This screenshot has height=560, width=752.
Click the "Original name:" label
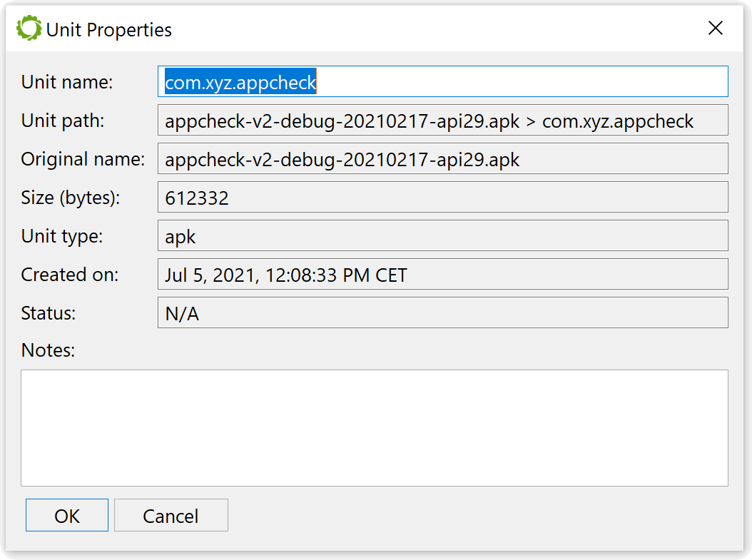point(83,158)
